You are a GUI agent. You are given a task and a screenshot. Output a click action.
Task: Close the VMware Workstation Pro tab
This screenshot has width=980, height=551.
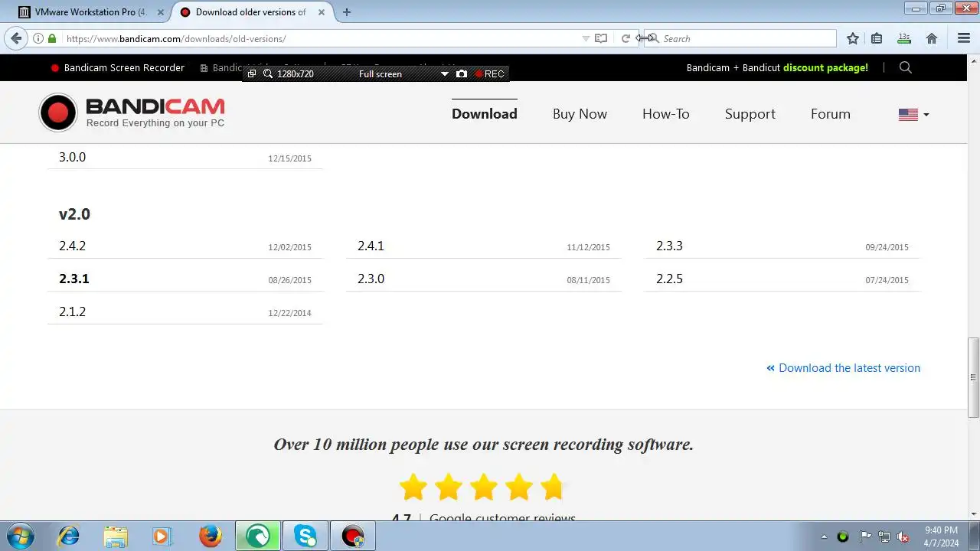pyautogui.click(x=161, y=11)
